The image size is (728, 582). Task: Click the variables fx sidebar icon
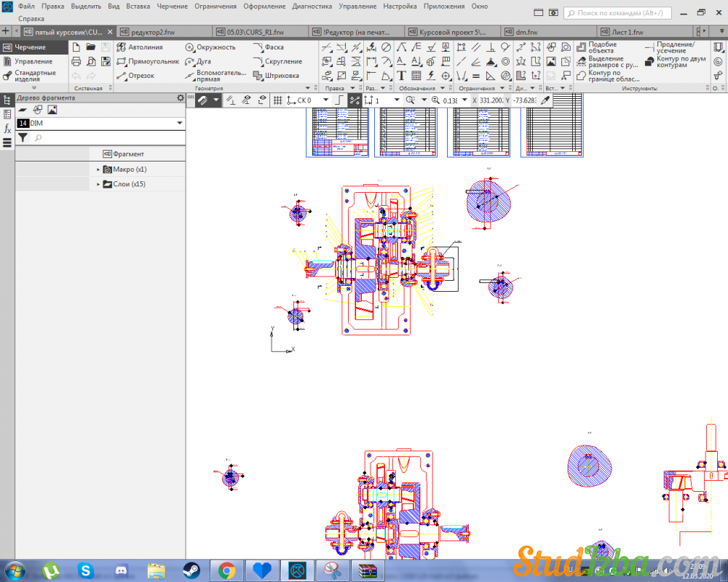click(7, 129)
